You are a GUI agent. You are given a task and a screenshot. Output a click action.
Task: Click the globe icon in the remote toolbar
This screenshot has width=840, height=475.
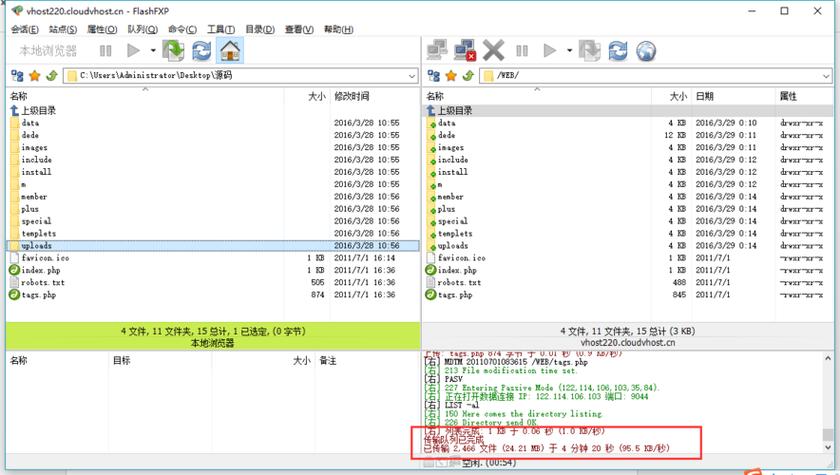(x=645, y=50)
